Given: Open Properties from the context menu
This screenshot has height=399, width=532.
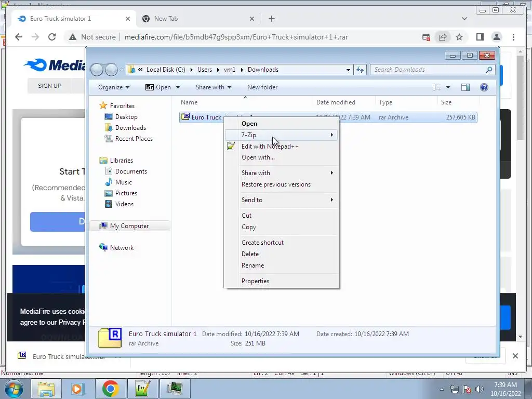Looking at the screenshot, I should [x=255, y=281].
